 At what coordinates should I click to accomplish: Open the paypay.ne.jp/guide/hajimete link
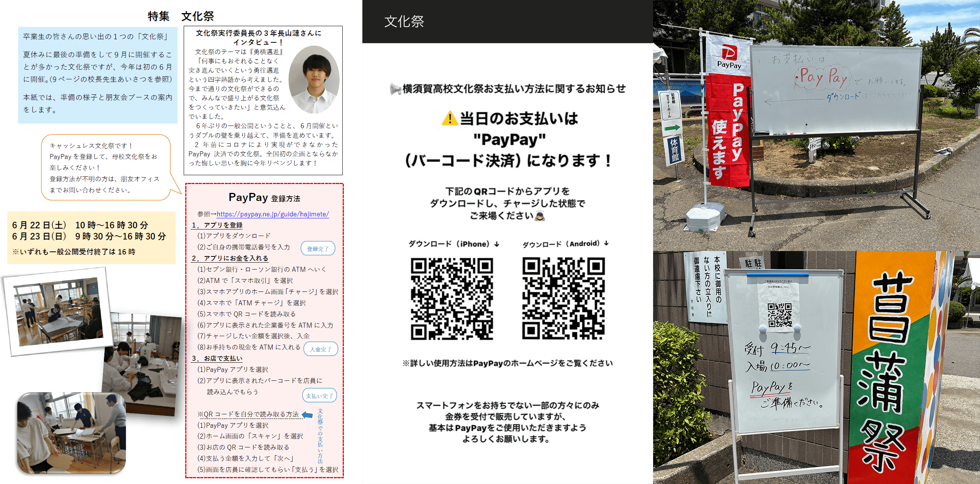273,214
